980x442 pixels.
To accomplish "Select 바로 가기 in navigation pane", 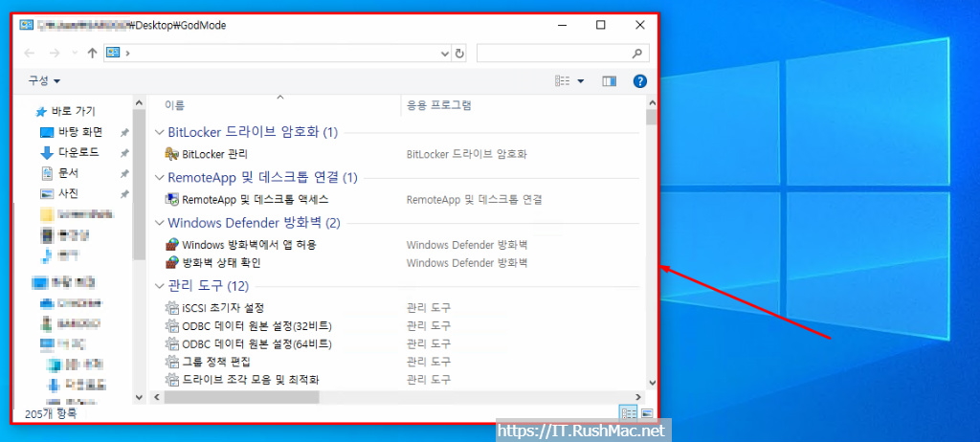I will (73, 112).
